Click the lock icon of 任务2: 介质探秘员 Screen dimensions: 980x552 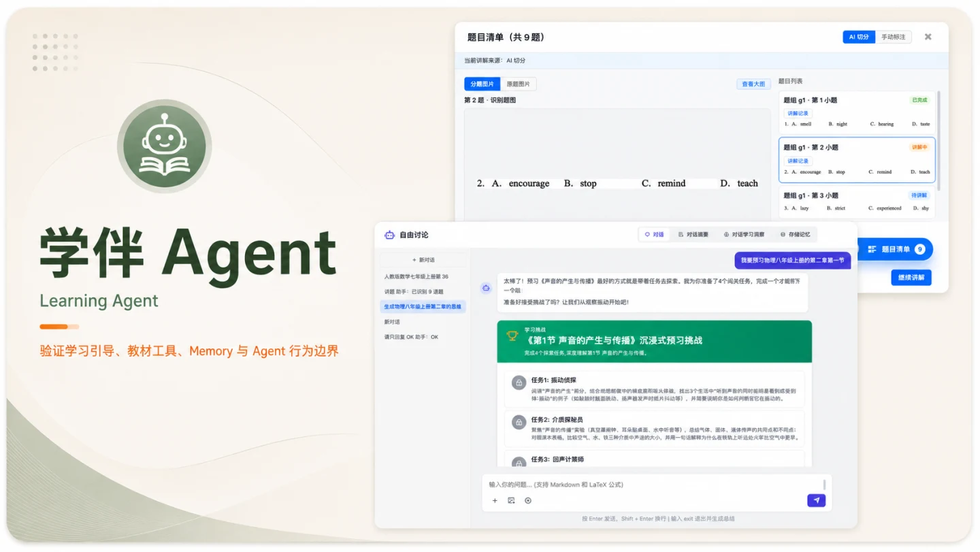pyautogui.click(x=519, y=423)
